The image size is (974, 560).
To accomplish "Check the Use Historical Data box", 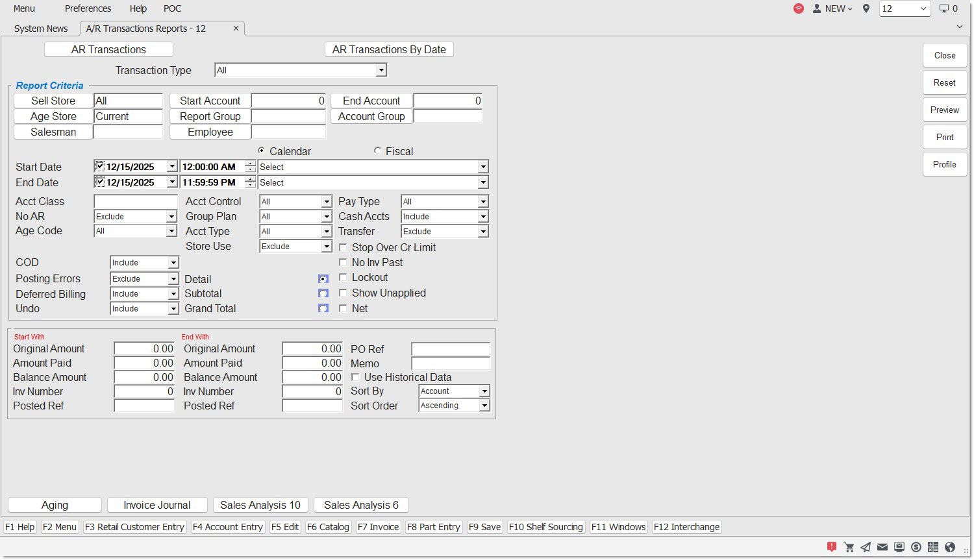I will pos(355,377).
